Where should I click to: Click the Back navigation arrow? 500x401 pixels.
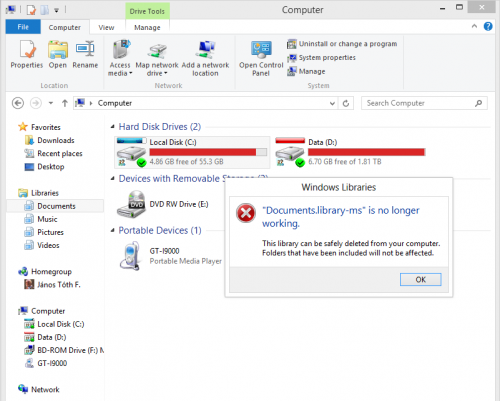click(x=18, y=103)
